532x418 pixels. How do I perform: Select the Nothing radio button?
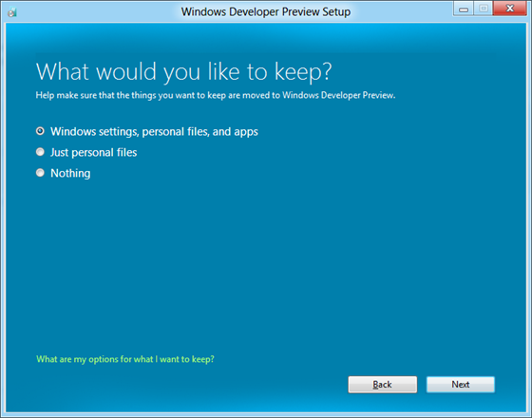coord(40,173)
